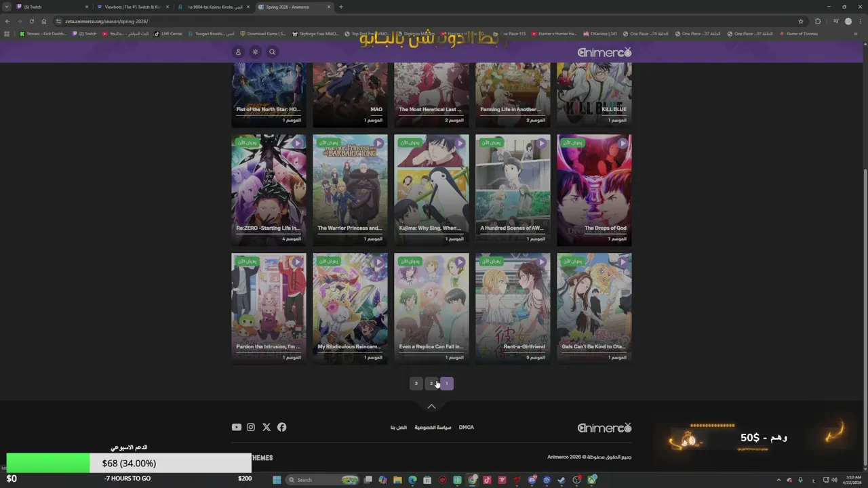The width and height of the screenshot is (868, 488).
Task: Select current pagination page 1
Action: pyautogui.click(x=446, y=384)
